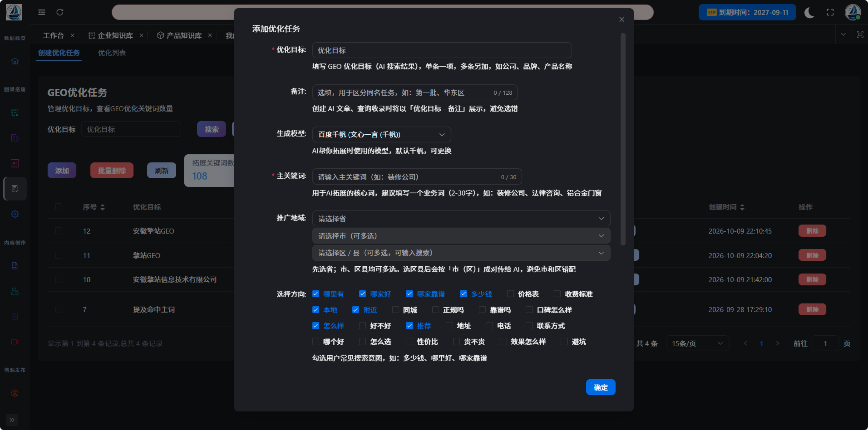The width and height of the screenshot is (868, 430).
Task: Toggle dark mode moon icon
Action: tap(809, 13)
